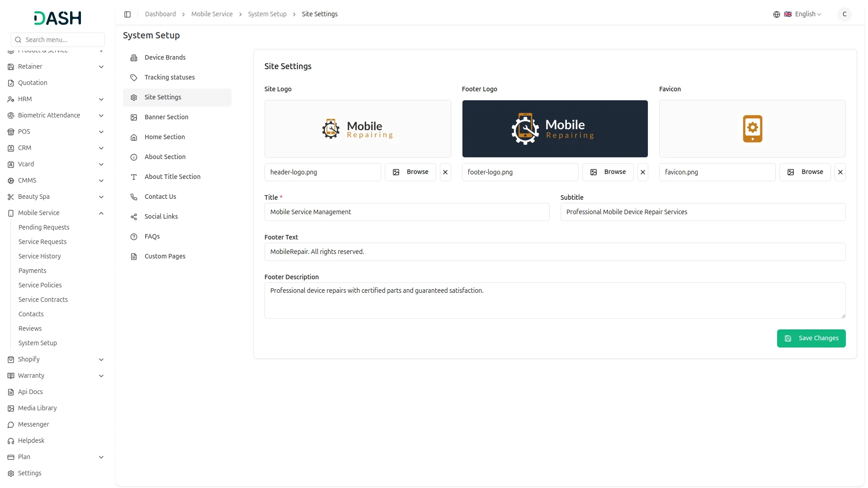Open the English language dropdown
This screenshot has height=488, width=868.
click(x=805, y=14)
